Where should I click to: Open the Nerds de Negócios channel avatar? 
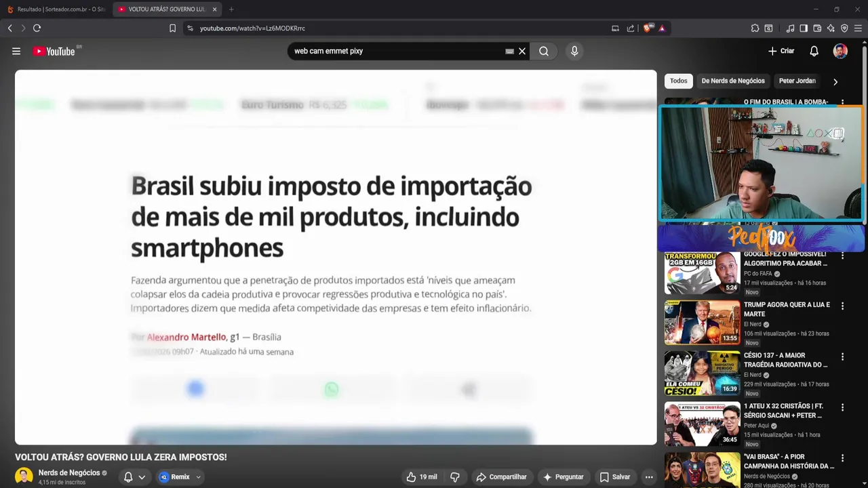click(x=24, y=476)
